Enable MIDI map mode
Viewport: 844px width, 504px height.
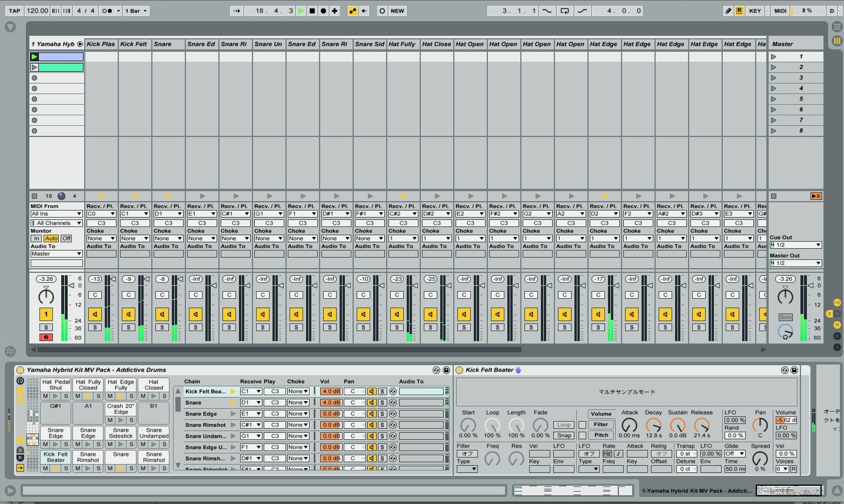(780, 11)
